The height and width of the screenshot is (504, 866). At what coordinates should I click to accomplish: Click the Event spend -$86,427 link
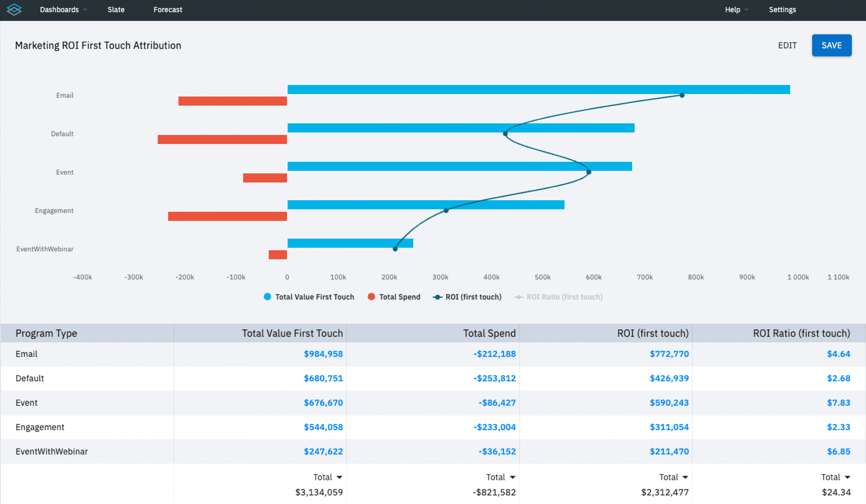497,403
